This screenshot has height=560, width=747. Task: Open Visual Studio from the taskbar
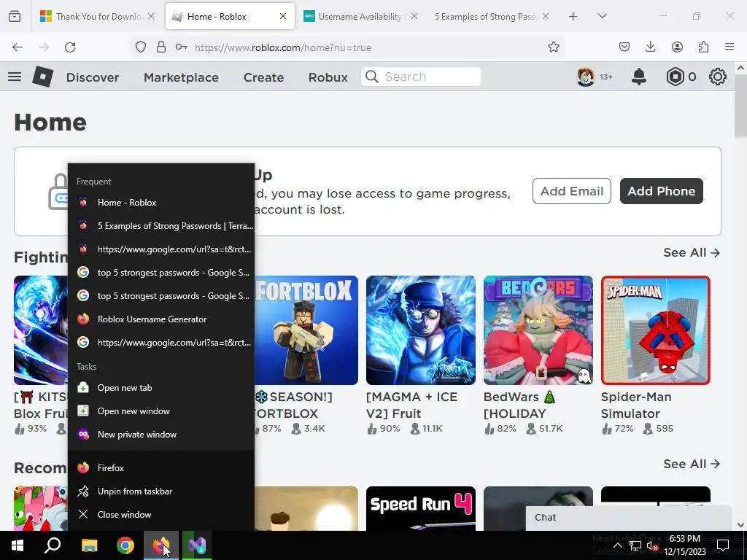point(196,545)
